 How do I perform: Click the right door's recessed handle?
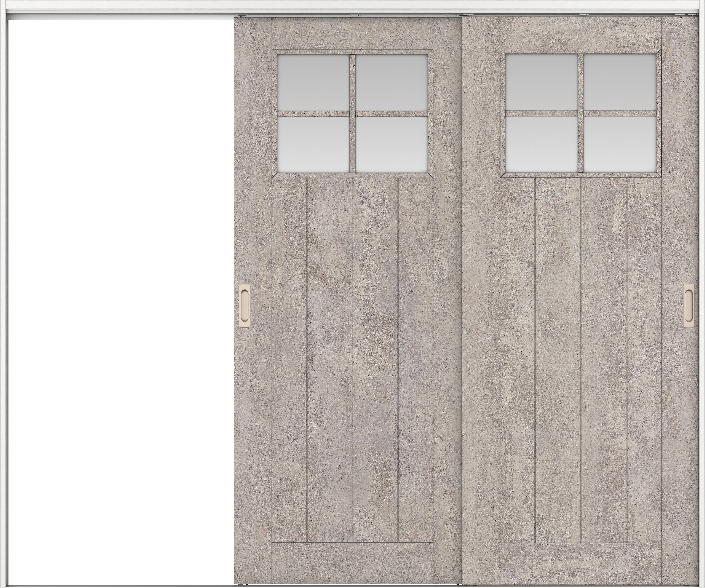tap(689, 306)
